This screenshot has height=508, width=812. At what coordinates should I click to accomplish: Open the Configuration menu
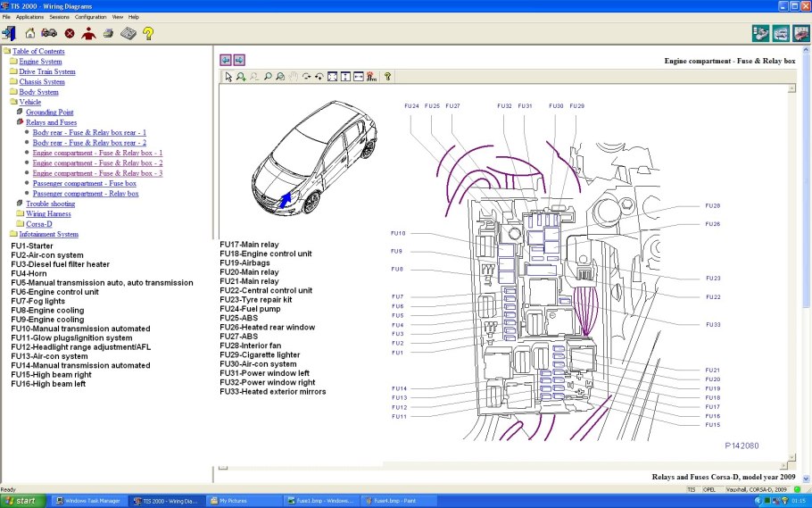coord(90,17)
